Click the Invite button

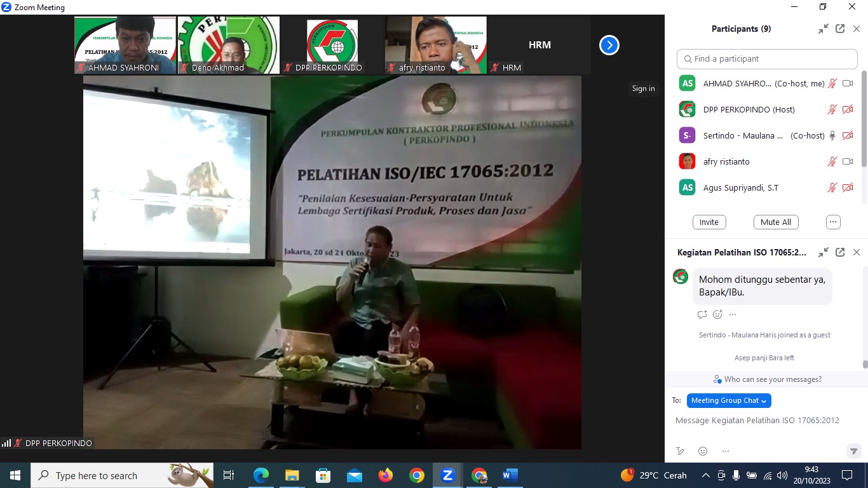click(709, 222)
